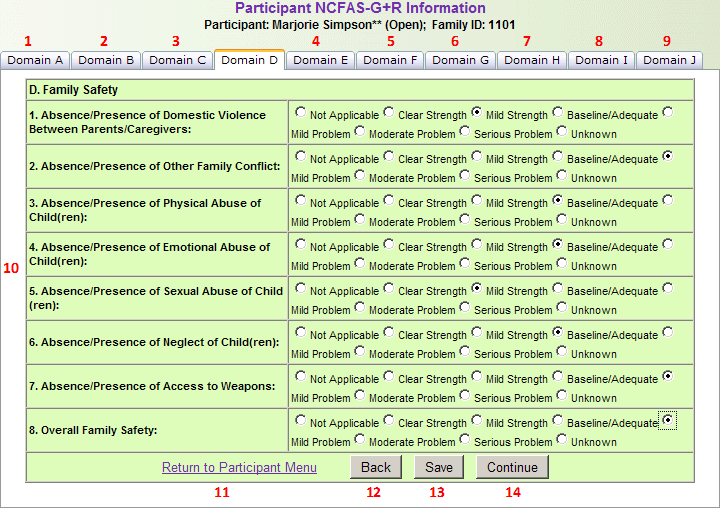Click the Save button
Screen dimensions: 720x508
438,467
